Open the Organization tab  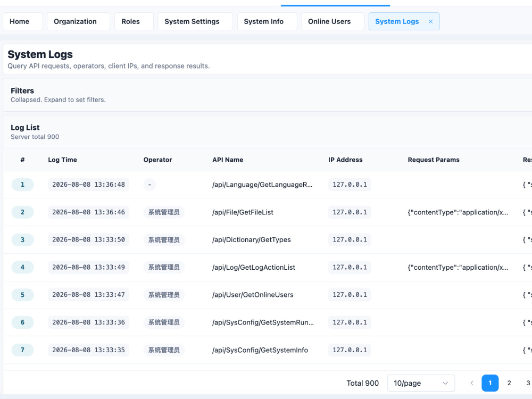point(78,21)
